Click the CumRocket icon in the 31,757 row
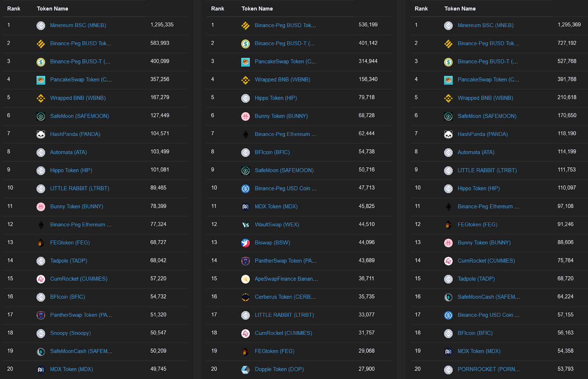588x379 pixels. click(x=245, y=333)
